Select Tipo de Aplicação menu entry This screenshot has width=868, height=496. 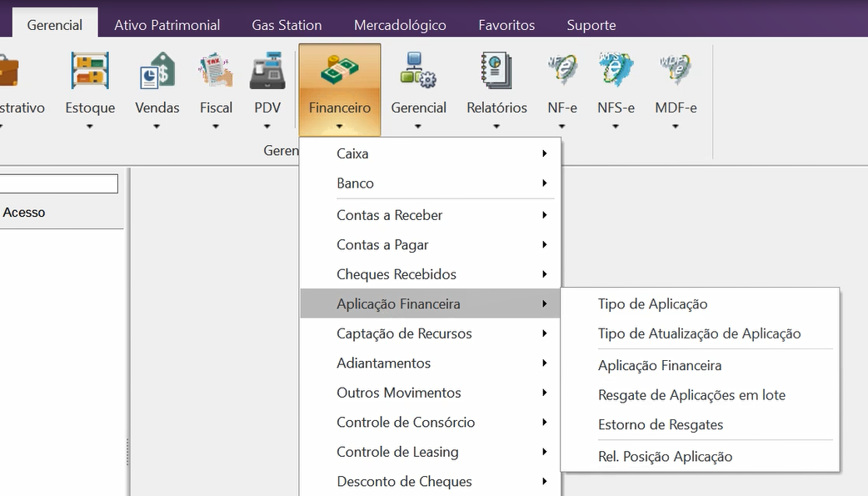[x=652, y=304]
